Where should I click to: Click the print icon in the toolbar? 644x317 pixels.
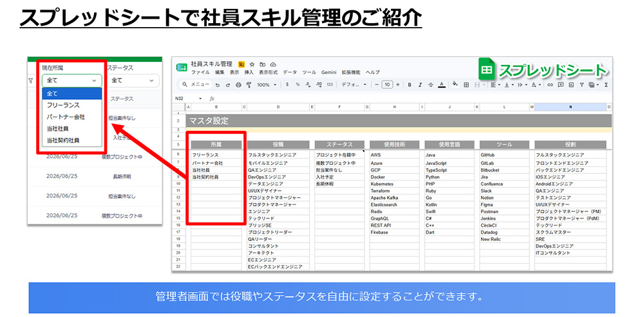(238, 84)
